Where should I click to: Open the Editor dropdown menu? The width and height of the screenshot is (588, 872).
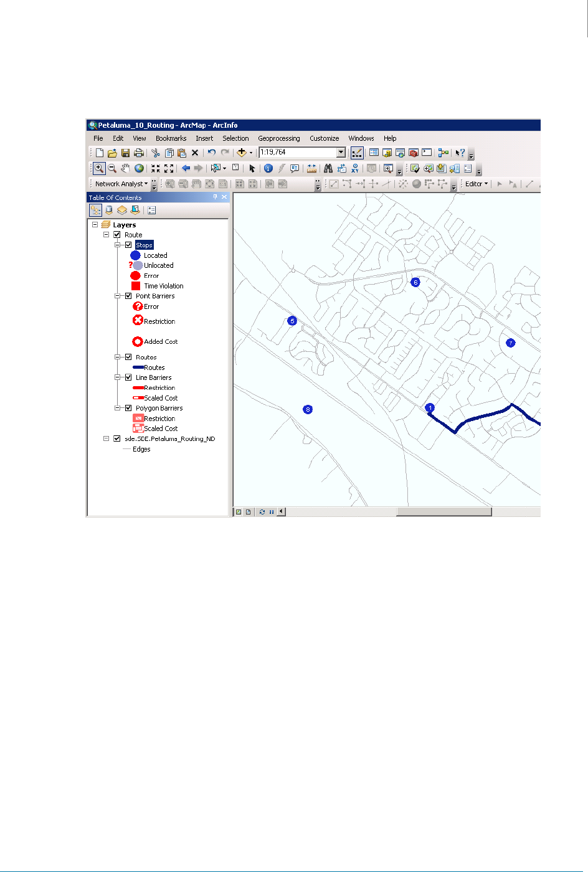(477, 184)
